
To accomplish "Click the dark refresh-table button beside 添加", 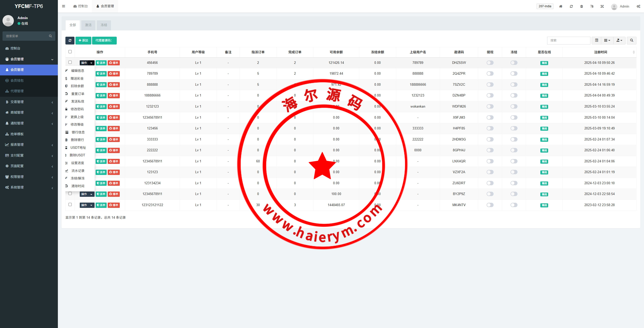I will click(x=70, y=40).
